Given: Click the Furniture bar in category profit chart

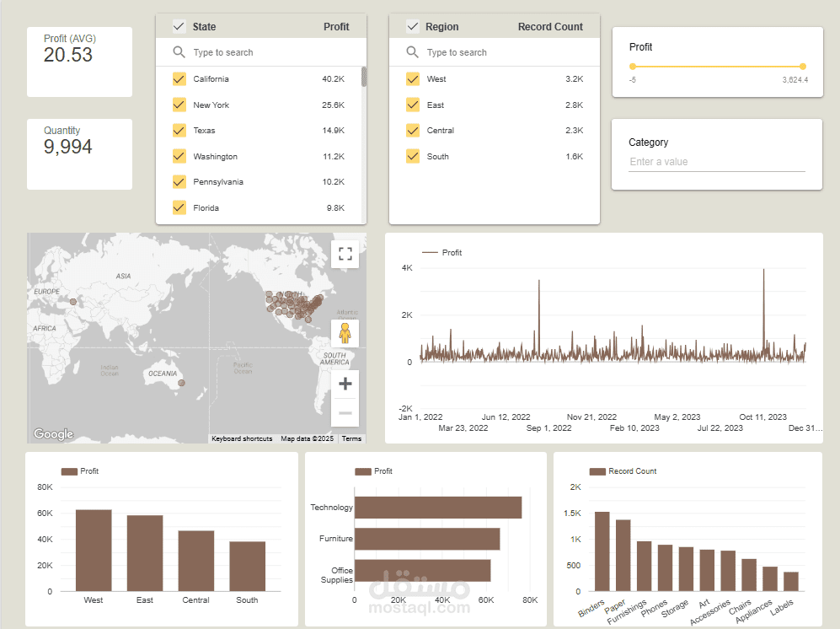Looking at the screenshot, I should [x=427, y=539].
